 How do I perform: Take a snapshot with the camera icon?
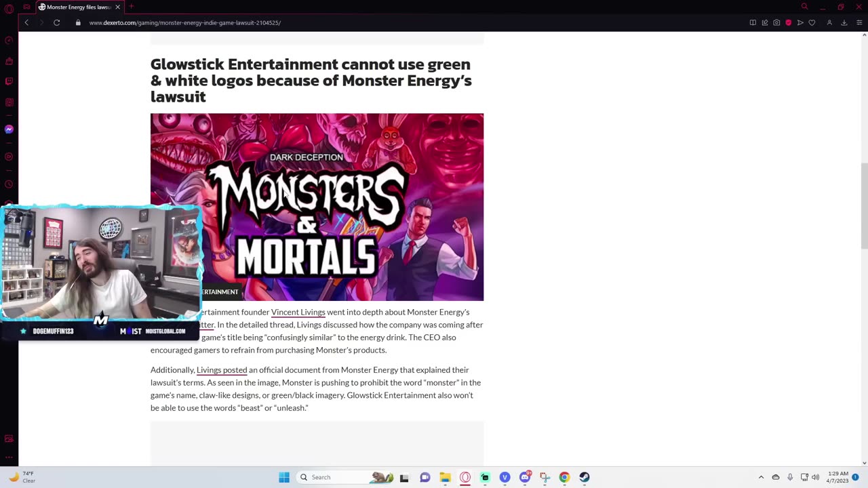pos(776,22)
